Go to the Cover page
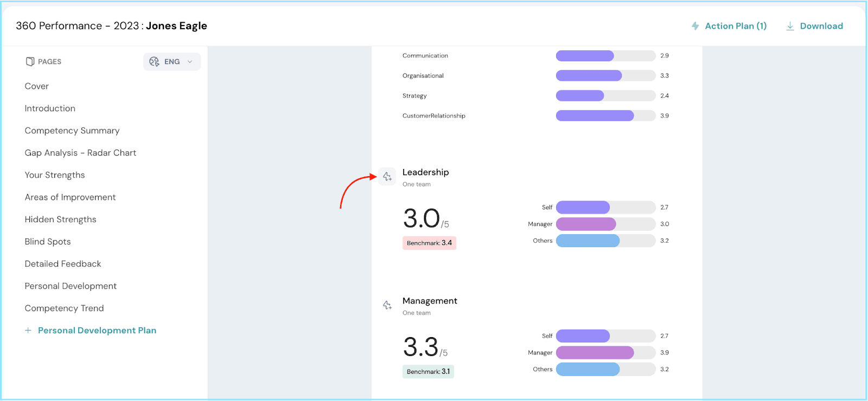 (37, 86)
